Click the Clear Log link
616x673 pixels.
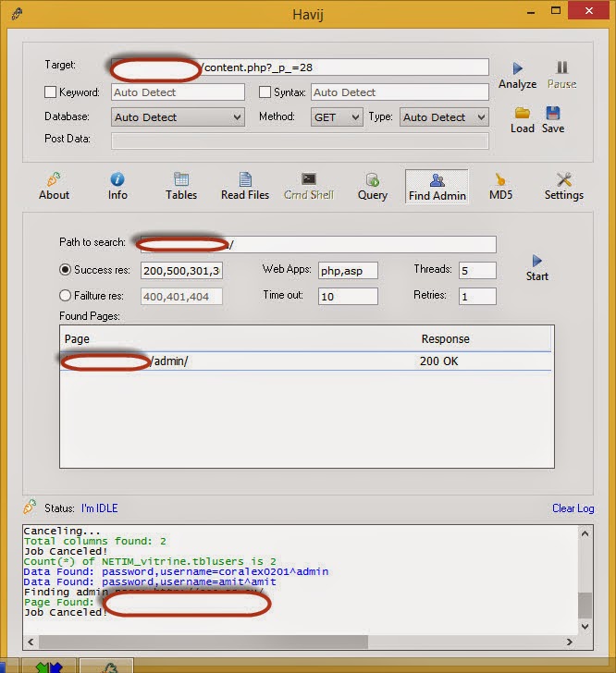pyautogui.click(x=573, y=508)
